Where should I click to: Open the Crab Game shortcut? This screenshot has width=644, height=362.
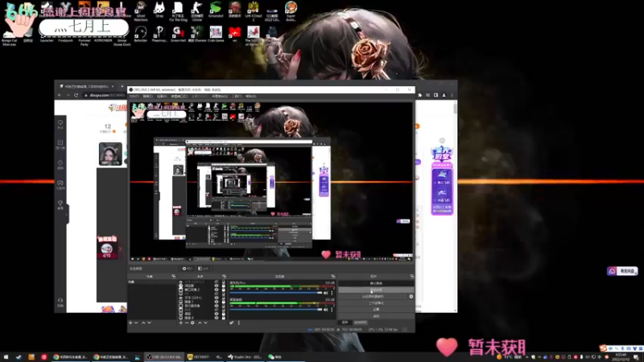(216, 34)
